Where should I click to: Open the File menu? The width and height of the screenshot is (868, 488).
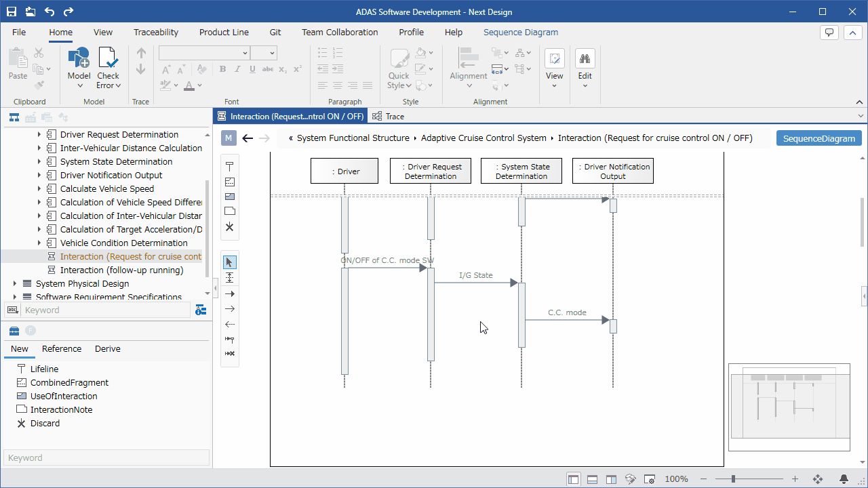[19, 32]
